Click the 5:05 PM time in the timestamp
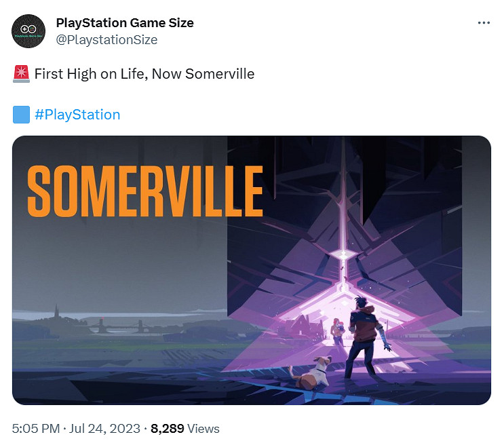 pyautogui.click(x=35, y=428)
